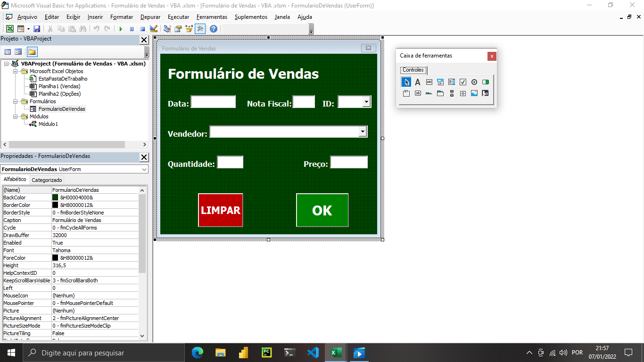Select the Image control in the Toolbox
The height and width of the screenshot is (362, 644).
[474, 93]
